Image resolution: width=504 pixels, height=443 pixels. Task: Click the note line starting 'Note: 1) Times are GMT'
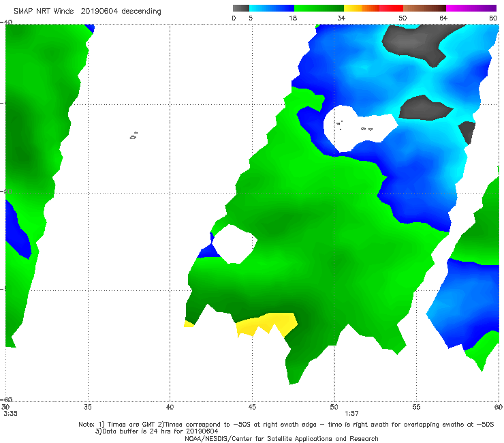coord(286,425)
